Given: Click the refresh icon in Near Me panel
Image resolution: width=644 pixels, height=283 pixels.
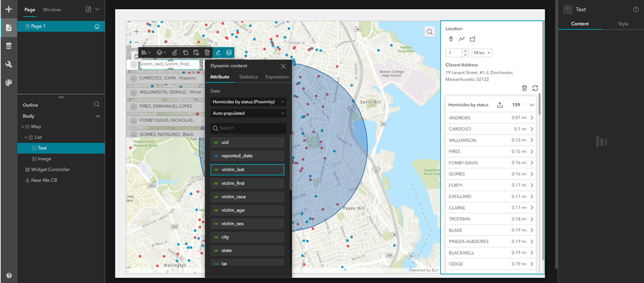Looking at the screenshot, I should (534, 88).
